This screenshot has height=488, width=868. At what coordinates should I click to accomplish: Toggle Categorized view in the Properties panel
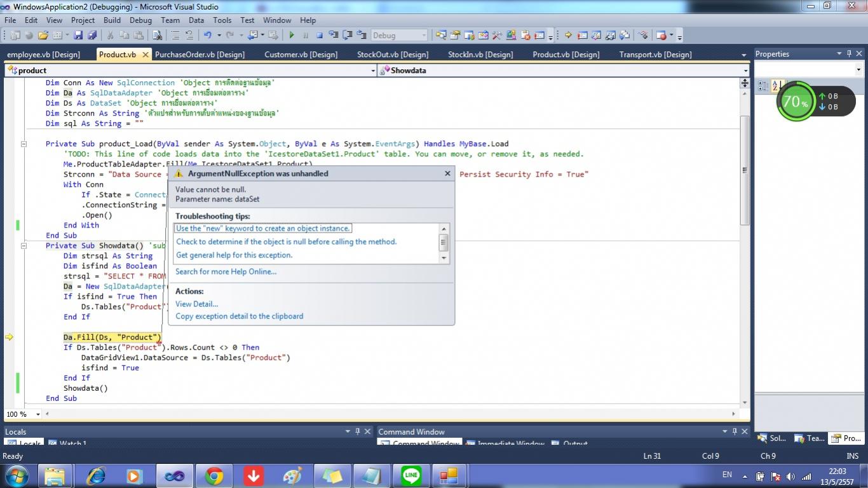(763, 86)
